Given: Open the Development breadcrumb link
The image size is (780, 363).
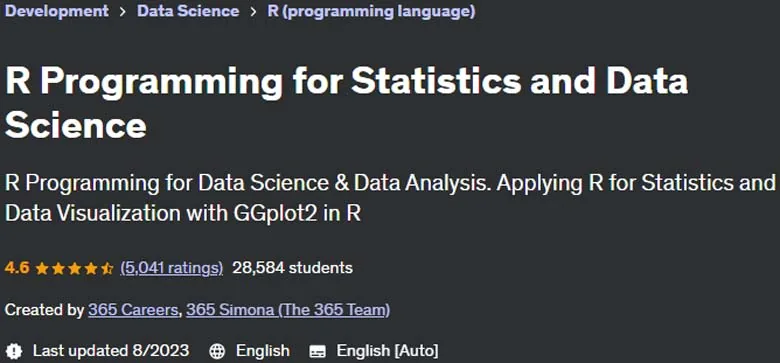Looking at the screenshot, I should [x=56, y=11].
